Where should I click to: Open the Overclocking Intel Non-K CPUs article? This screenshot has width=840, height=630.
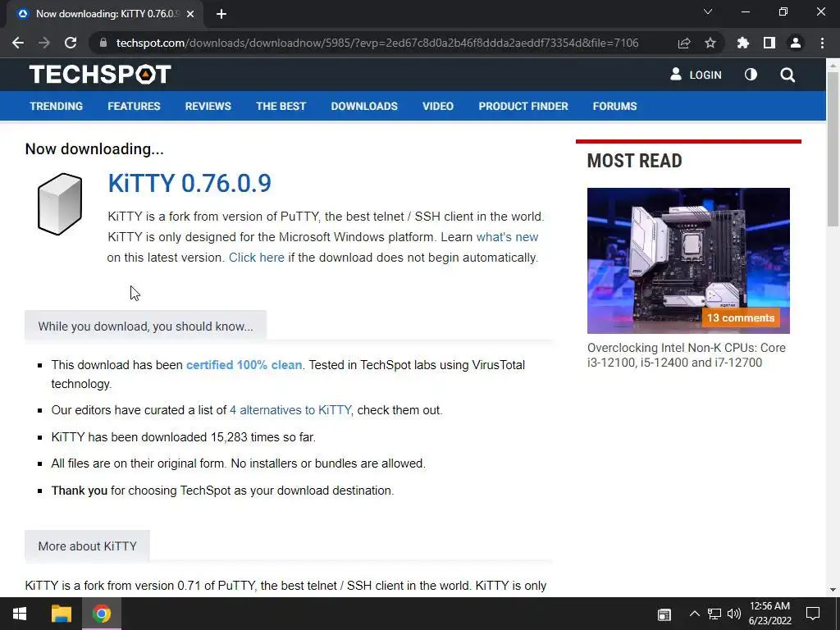pyautogui.click(x=687, y=355)
